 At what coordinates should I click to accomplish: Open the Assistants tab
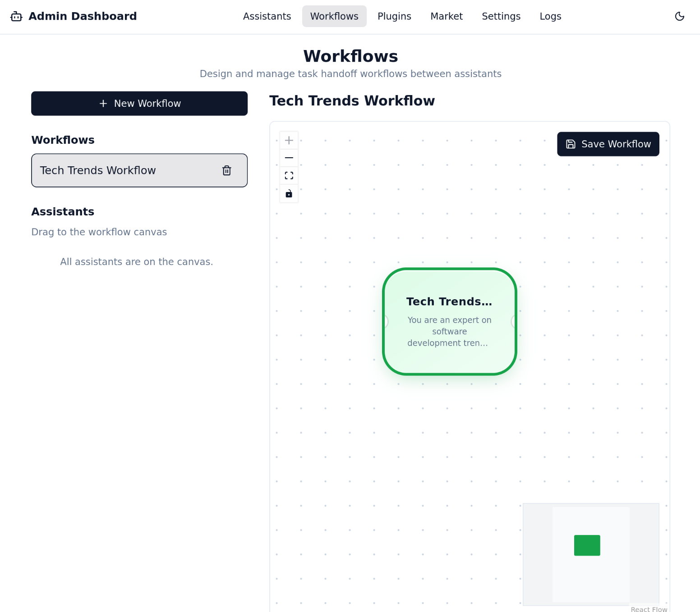[267, 17]
